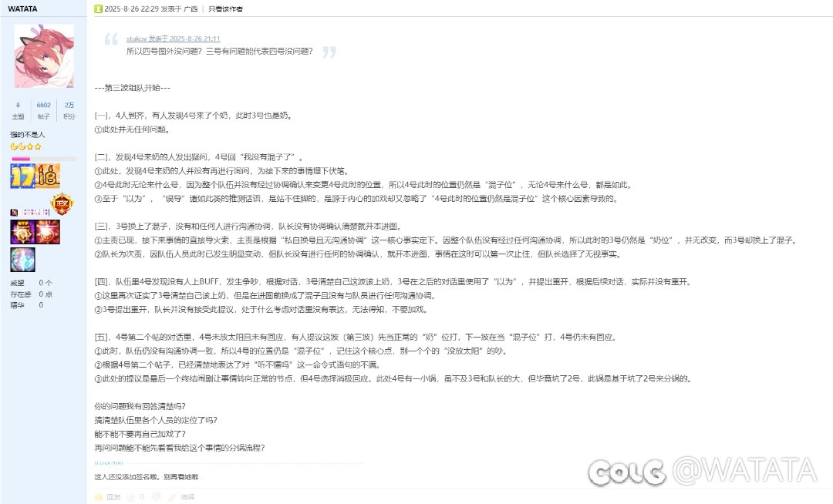Follow the quoted stukov post link

tap(174, 39)
